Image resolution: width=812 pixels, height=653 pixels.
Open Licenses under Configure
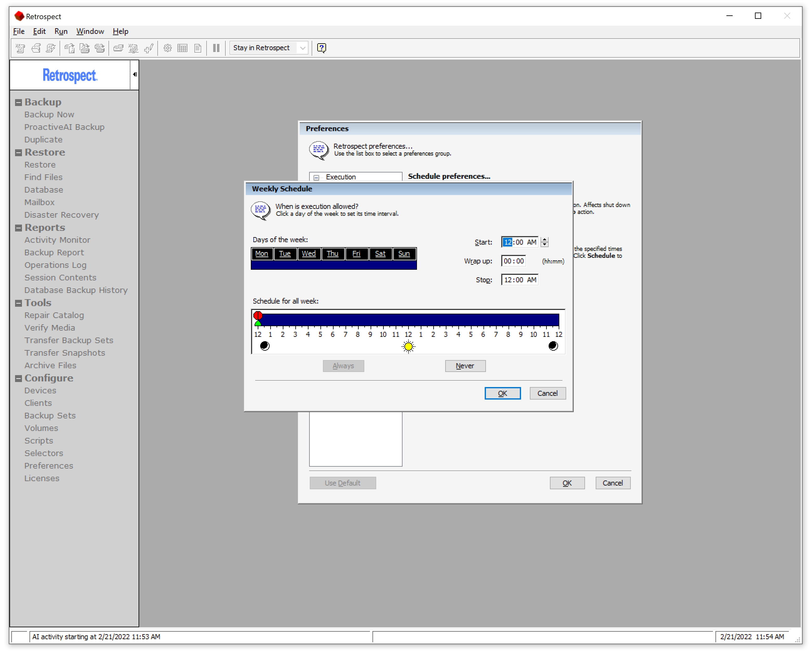[42, 479]
